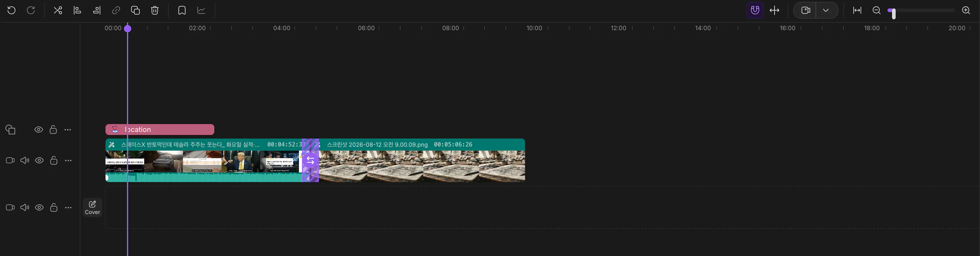Image resolution: width=980 pixels, height=256 pixels.
Task: Hide the main video track
Action: tap(39, 160)
